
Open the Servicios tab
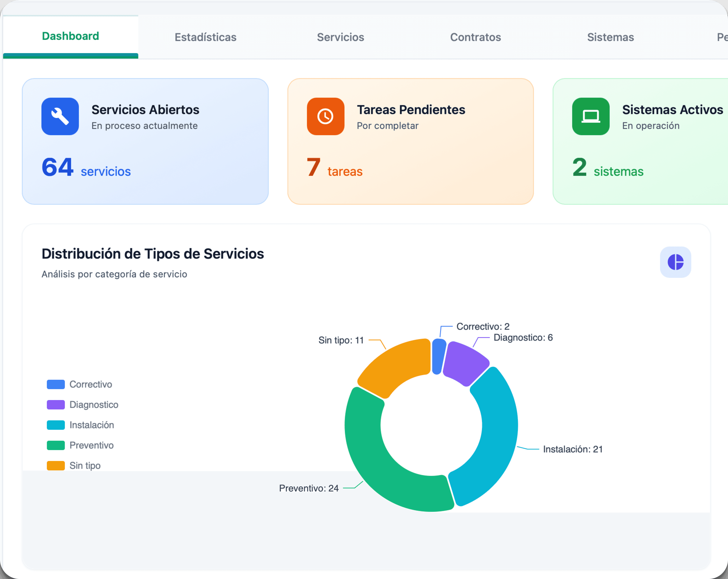(340, 37)
